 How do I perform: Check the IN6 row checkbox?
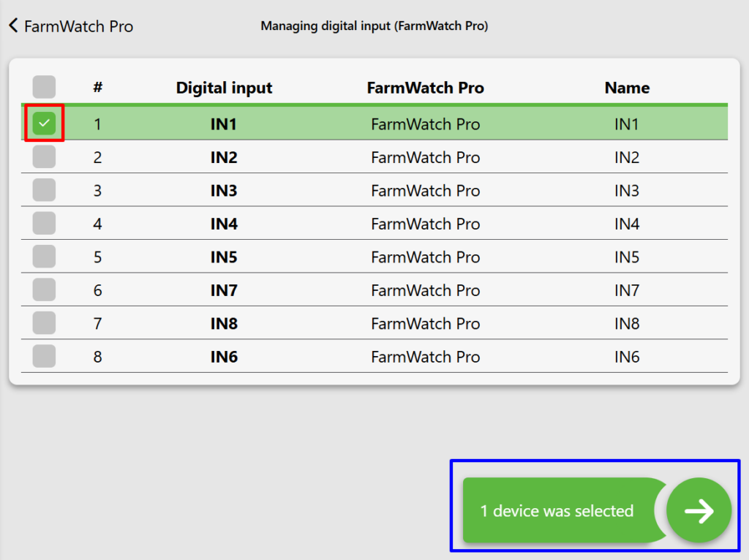point(44,356)
